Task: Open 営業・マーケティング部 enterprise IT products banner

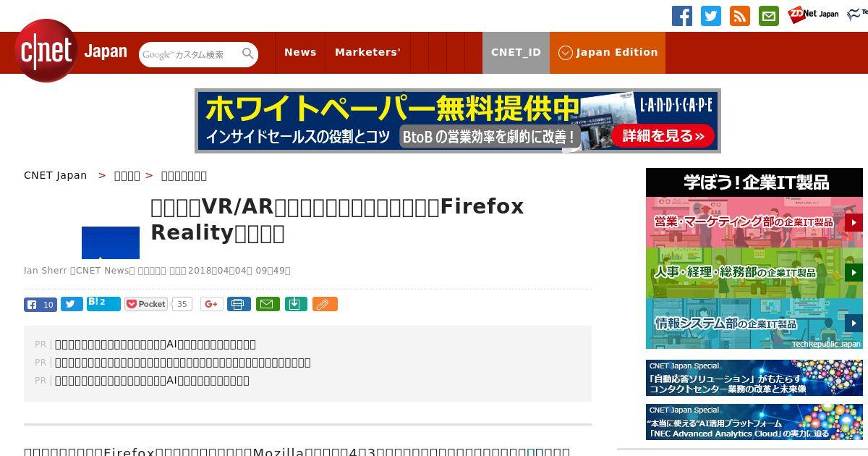Action: tap(754, 222)
